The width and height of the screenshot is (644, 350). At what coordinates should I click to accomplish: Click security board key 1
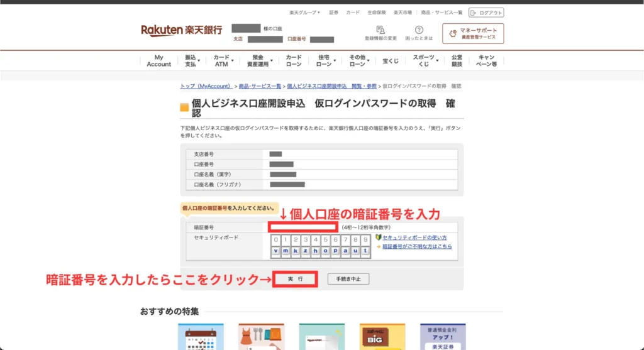coord(286,239)
